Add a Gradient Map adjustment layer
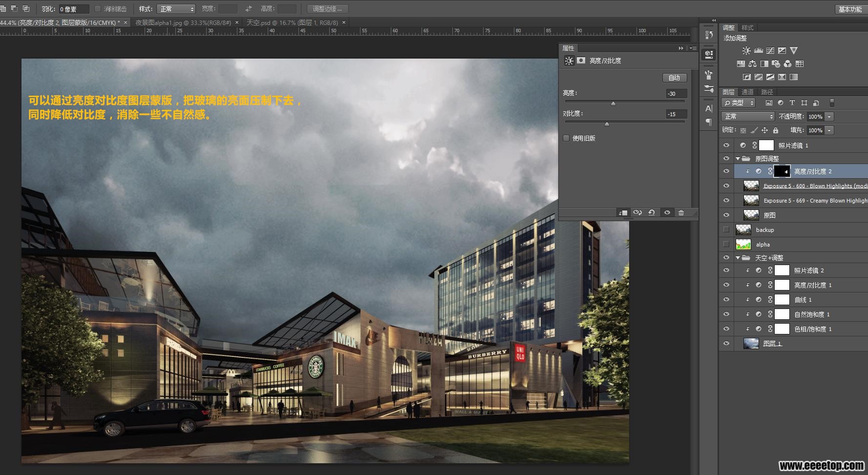The image size is (868, 475). pyautogui.click(x=794, y=77)
